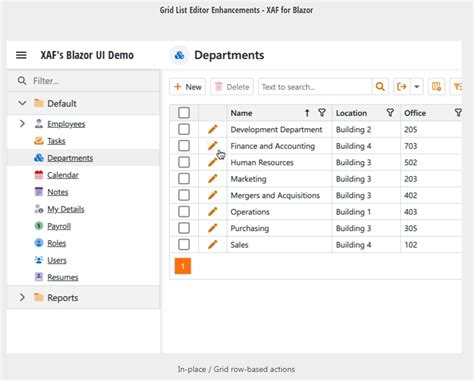
Task: Open the export dropdown arrow
Action: pyautogui.click(x=417, y=87)
